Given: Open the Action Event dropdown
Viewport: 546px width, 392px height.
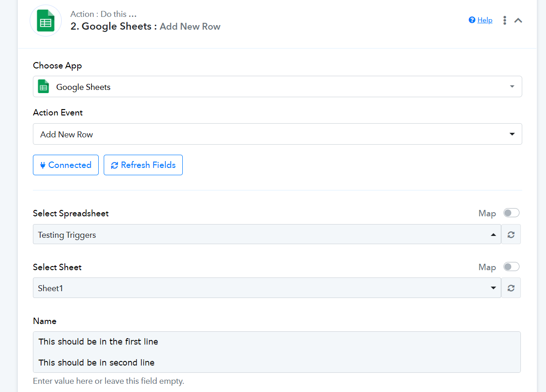Looking at the screenshot, I should (277, 134).
